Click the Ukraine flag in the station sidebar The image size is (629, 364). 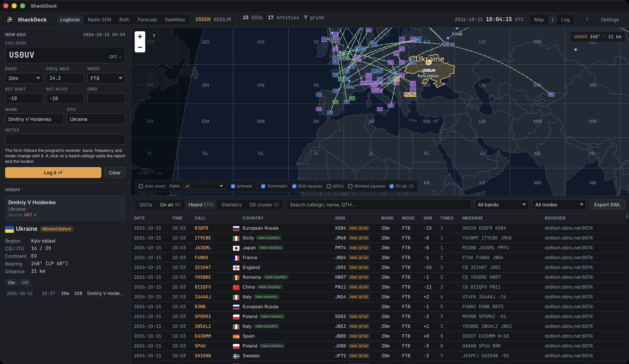coord(9,229)
